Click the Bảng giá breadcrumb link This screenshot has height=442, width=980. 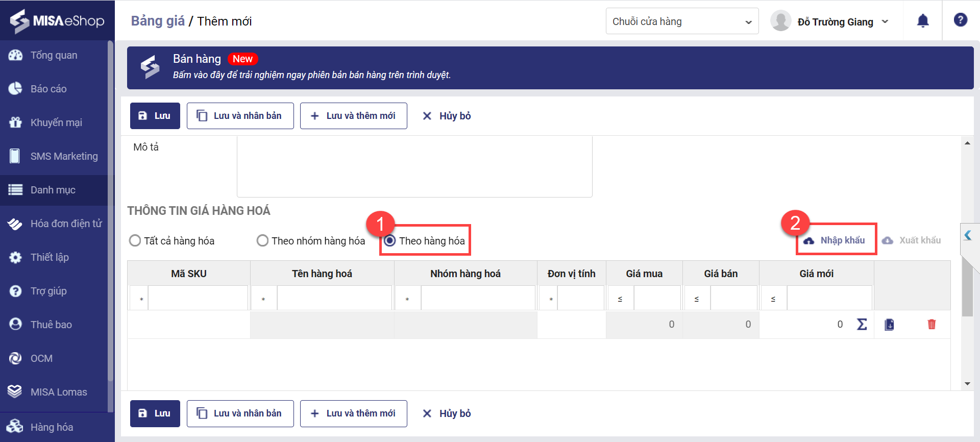(158, 21)
